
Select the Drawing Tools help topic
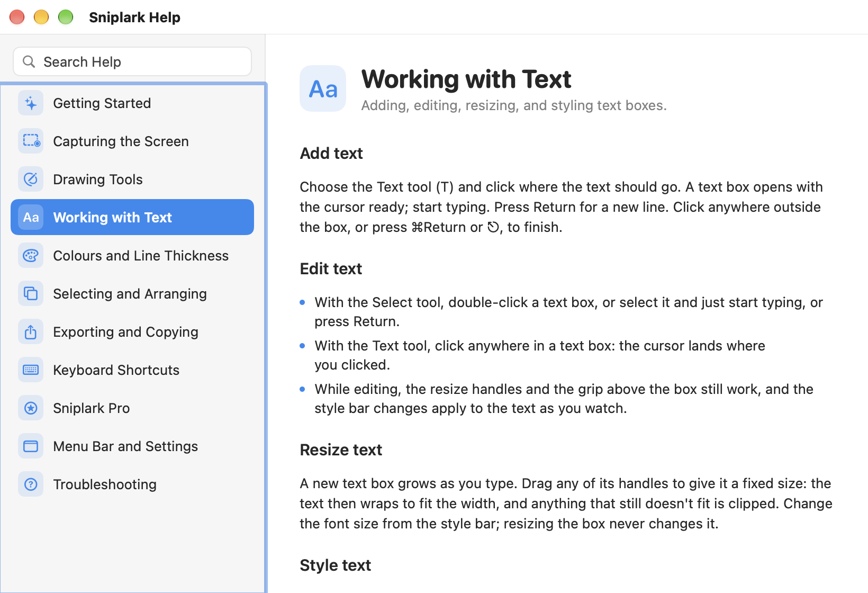click(132, 179)
